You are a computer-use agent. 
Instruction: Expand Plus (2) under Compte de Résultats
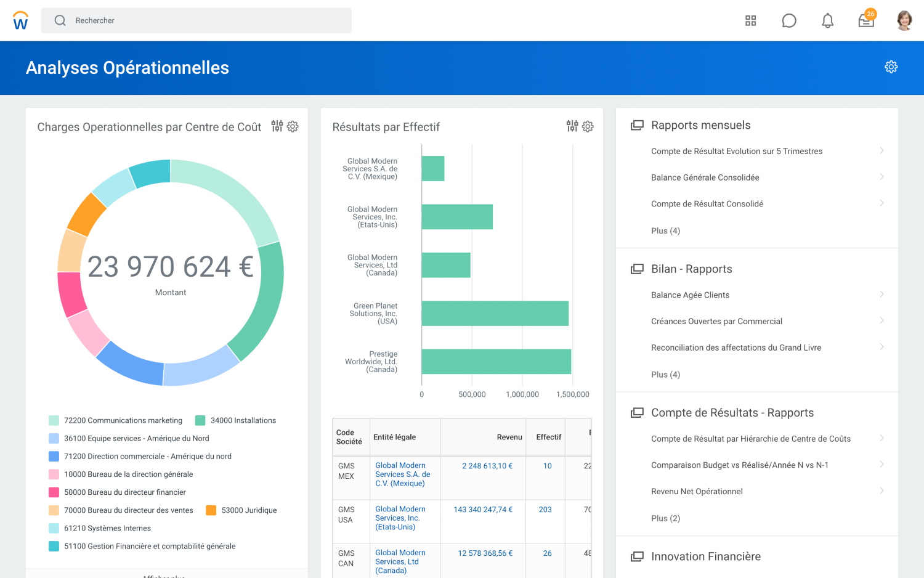point(665,518)
